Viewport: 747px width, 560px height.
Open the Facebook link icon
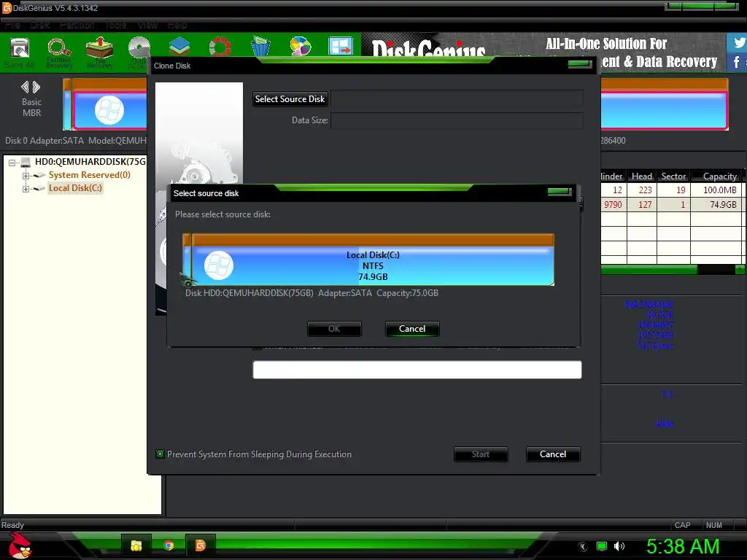(737, 62)
